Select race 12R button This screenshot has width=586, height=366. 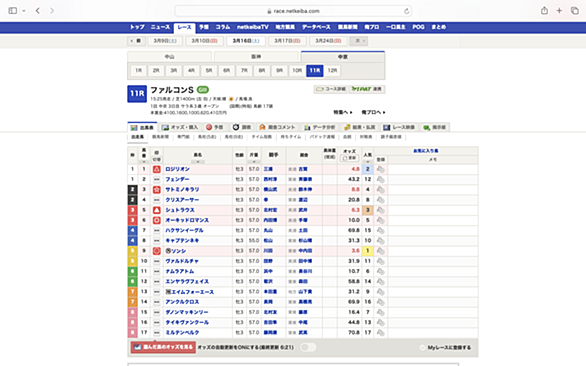pyautogui.click(x=332, y=71)
